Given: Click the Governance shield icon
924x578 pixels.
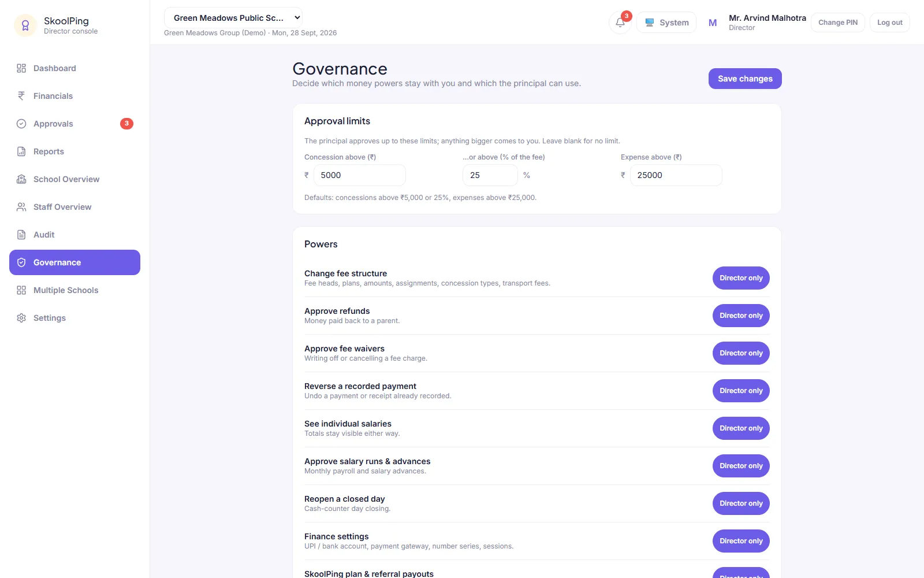Looking at the screenshot, I should [21, 262].
